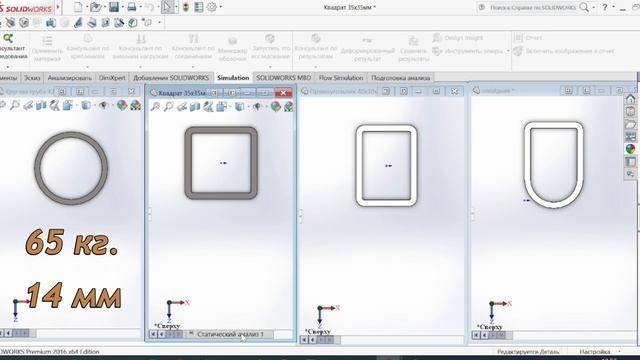Screen dimensions: 640x360
Task: Click Zoom to Area in the Круглая труба window
Action: (x=15, y=105)
